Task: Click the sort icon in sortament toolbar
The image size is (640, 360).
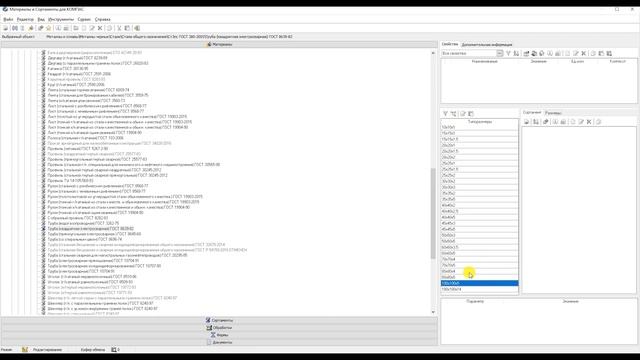Action: click(536, 122)
